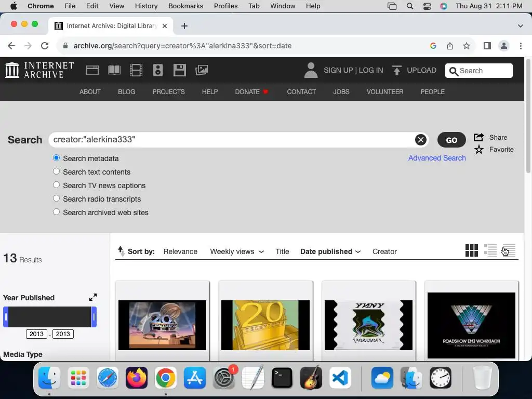Click the Favorite star icon

click(x=478, y=149)
